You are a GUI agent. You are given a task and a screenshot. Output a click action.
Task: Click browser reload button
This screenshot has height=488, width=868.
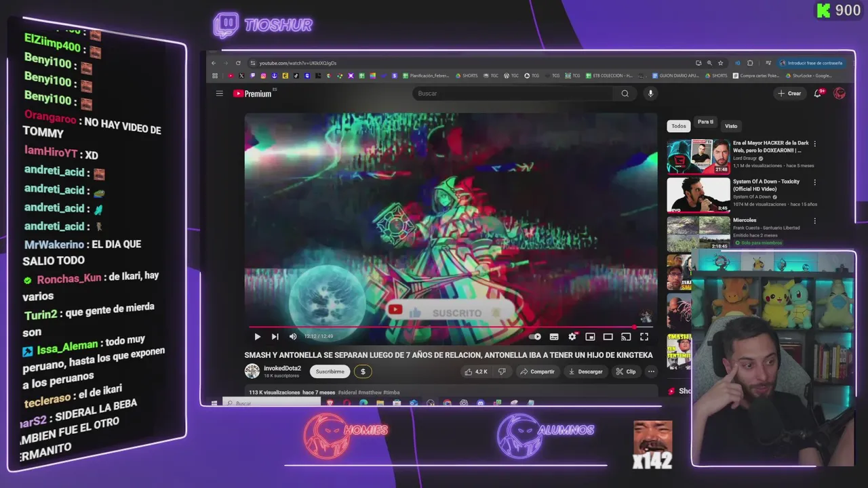click(238, 63)
